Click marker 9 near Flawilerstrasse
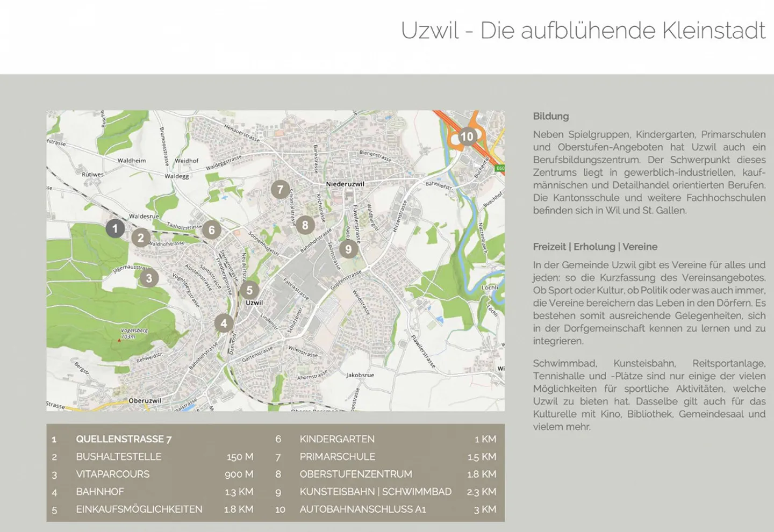This screenshot has height=532, width=774. [348, 249]
